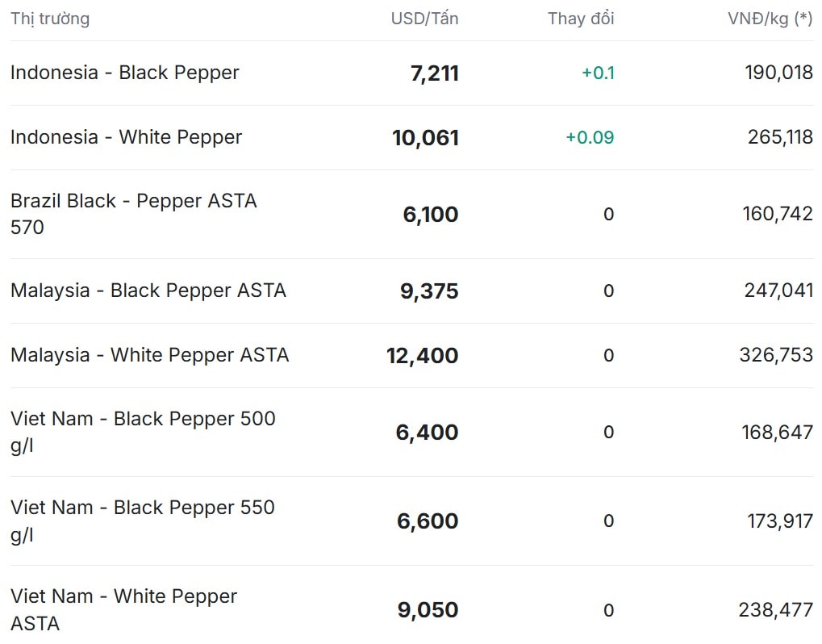Click the green +0.09 change value
The height and width of the screenshot is (644, 822).
click(590, 138)
